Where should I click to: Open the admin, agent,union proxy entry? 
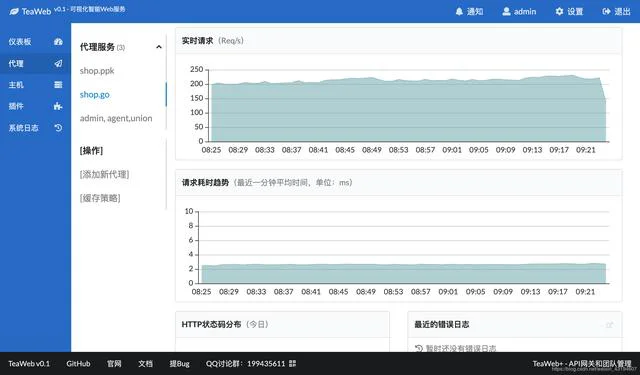[116, 118]
